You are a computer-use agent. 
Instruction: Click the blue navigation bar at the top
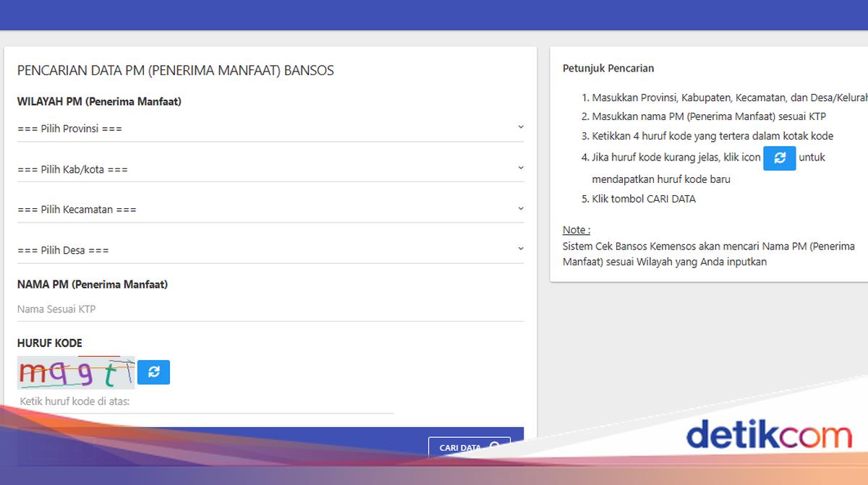(x=434, y=14)
